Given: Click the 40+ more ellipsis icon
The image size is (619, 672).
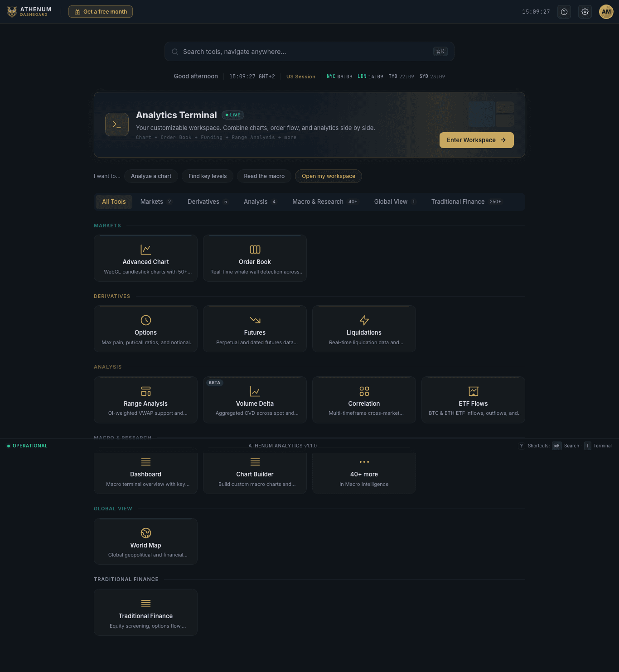Looking at the screenshot, I should click(364, 462).
